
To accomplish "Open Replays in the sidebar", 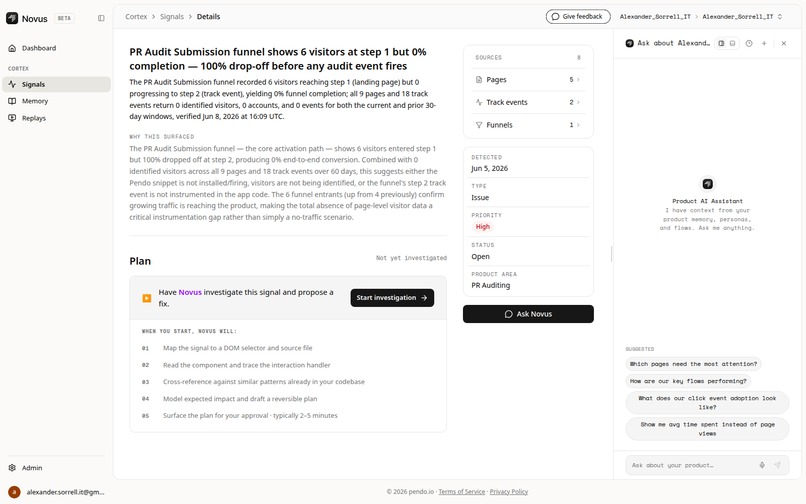I will (x=57, y=118).
